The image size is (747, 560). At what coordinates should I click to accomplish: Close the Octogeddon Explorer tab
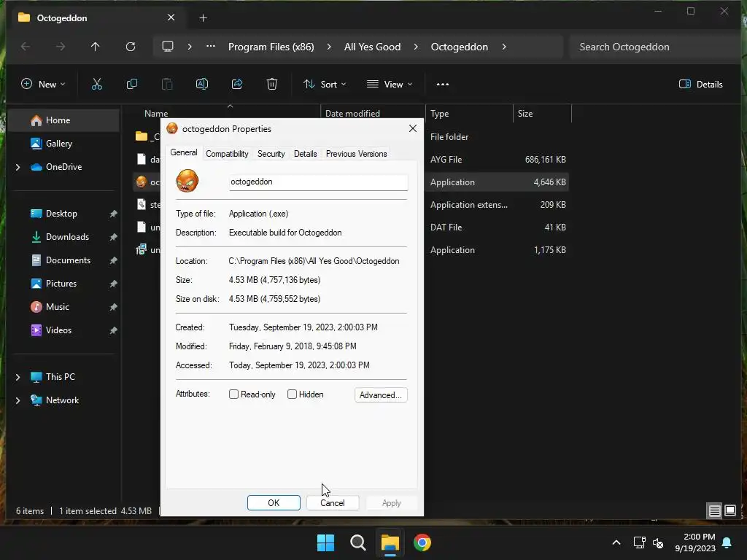[x=171, y=17]
